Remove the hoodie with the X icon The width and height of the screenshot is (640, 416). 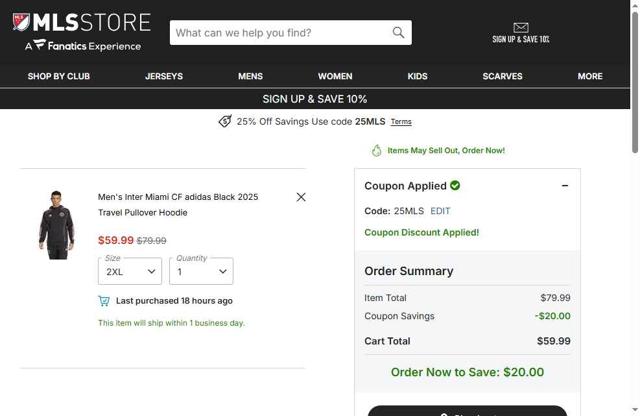pos(301,197)
